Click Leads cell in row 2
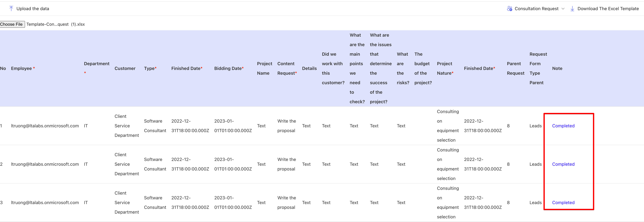 tap(535, 164)
